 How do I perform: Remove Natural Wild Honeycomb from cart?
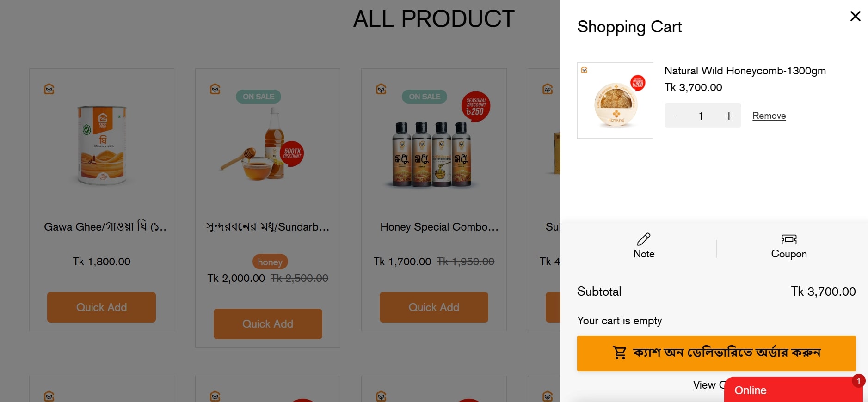769,116
